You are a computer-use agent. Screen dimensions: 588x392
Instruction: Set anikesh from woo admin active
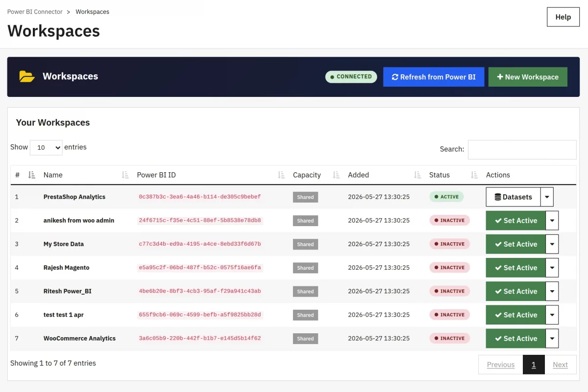[x=515, y=220]
